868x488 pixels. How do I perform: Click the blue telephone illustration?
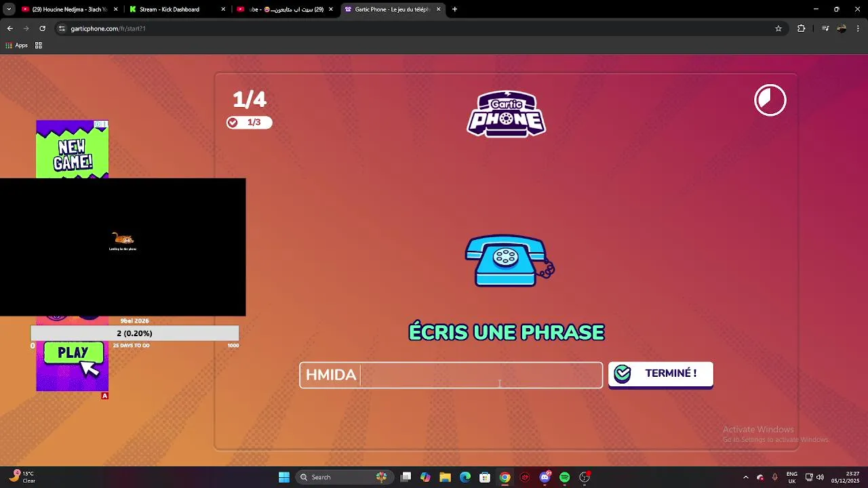pyautogui.click(x=509, y=261)
